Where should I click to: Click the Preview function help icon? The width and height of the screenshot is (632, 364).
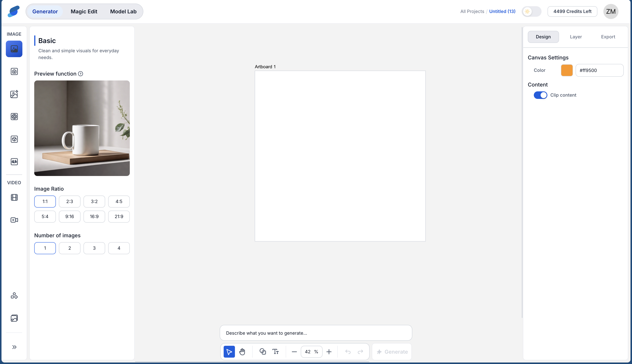click(81, 74)
